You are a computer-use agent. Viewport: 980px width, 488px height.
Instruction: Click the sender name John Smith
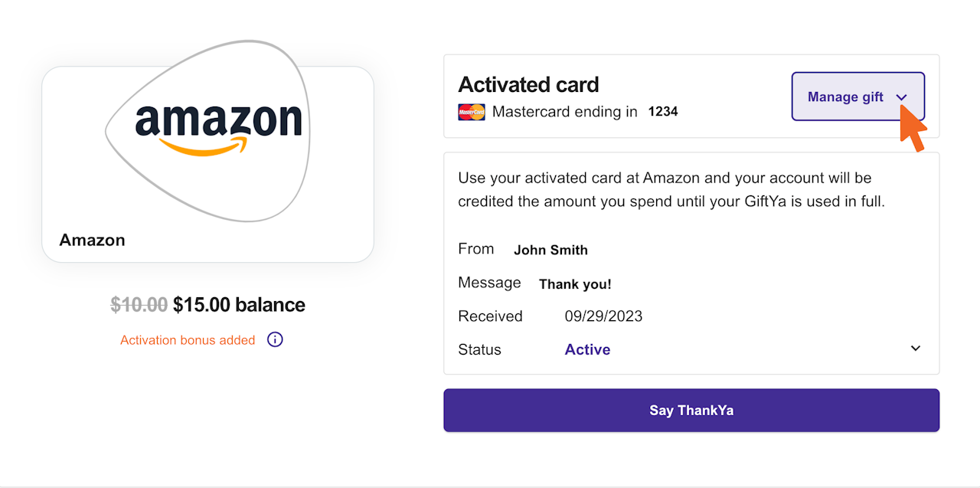pyautogui.click(x=550, y=250)
